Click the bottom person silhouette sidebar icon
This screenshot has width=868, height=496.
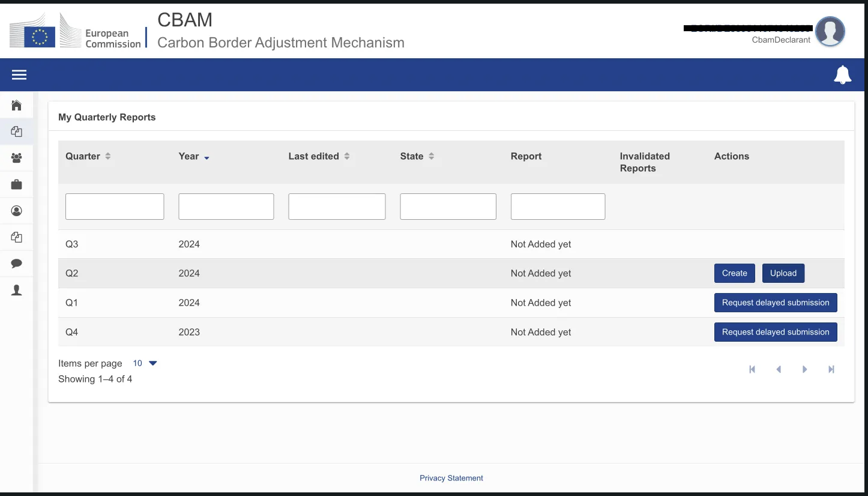(x=17, y=290)
